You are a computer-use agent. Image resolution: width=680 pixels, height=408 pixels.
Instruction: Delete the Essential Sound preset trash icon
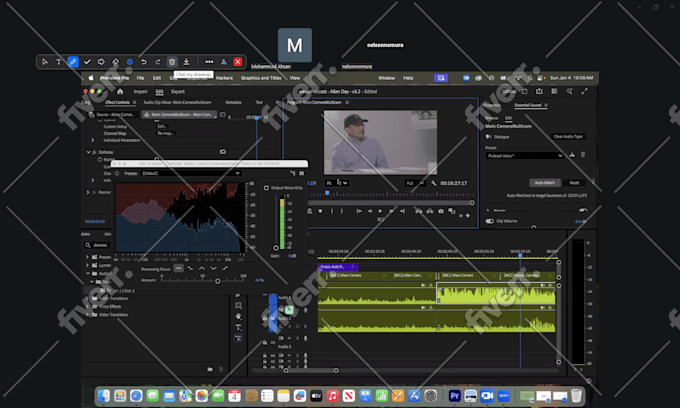583,155
